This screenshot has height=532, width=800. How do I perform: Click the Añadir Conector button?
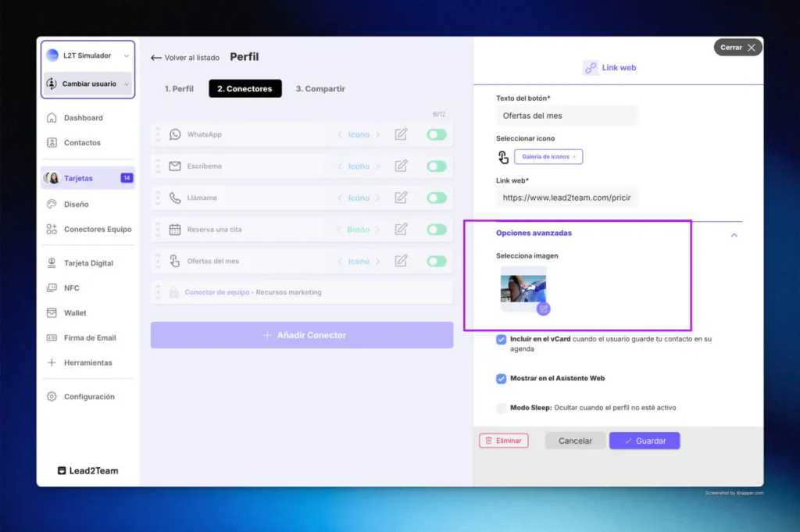302,335
